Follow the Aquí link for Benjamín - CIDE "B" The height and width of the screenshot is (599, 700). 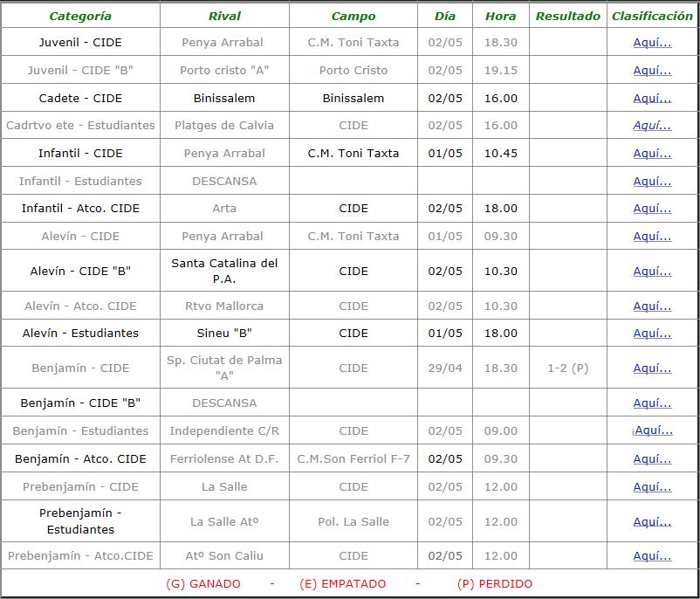click(652, 403)
